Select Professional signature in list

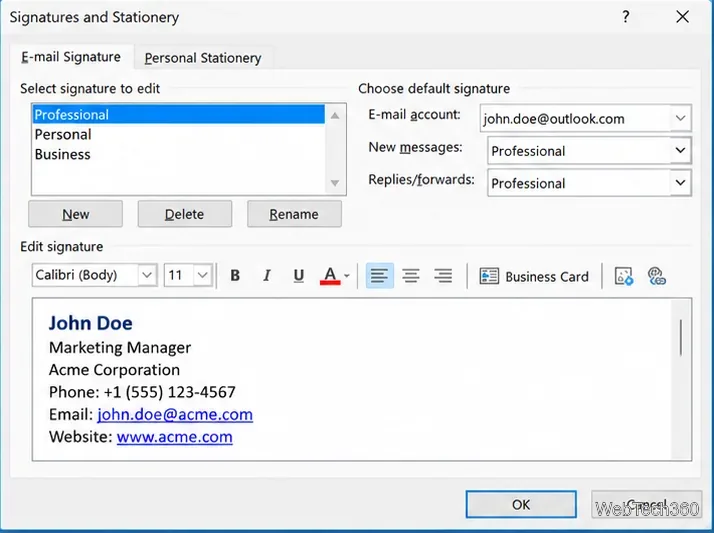click(x=178, y=114)
